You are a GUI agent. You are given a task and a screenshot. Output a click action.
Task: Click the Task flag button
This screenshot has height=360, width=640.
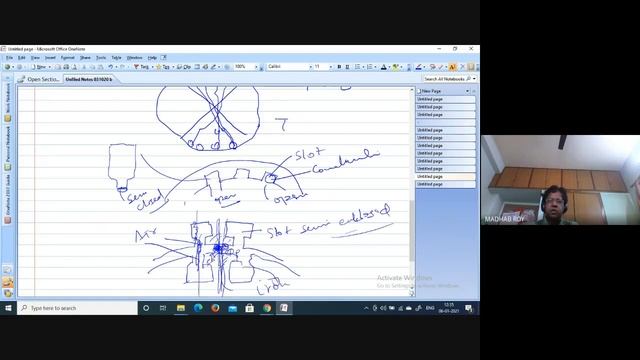(141, 67)
